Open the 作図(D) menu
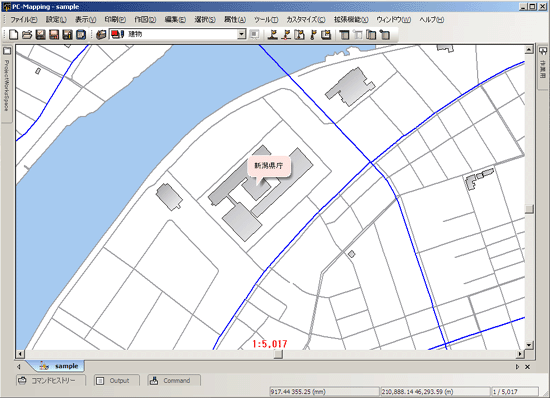Image resolution: width=550 pixels, height=398 pixels. coord(145,20)
